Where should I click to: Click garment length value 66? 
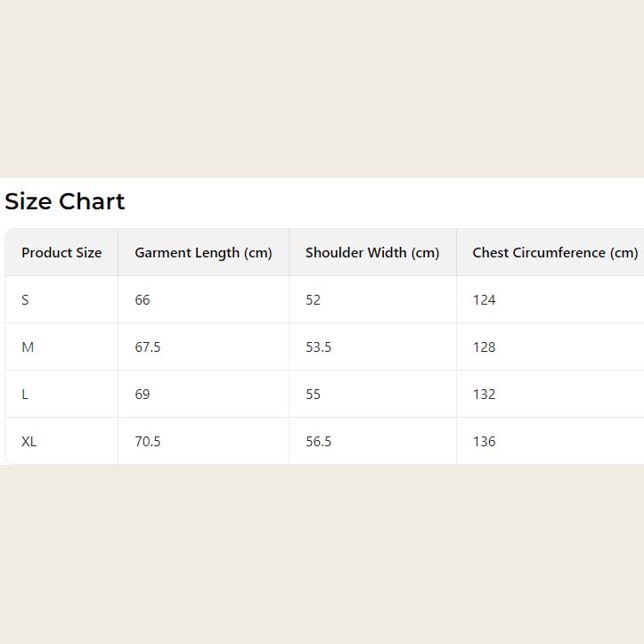point(143,300)
